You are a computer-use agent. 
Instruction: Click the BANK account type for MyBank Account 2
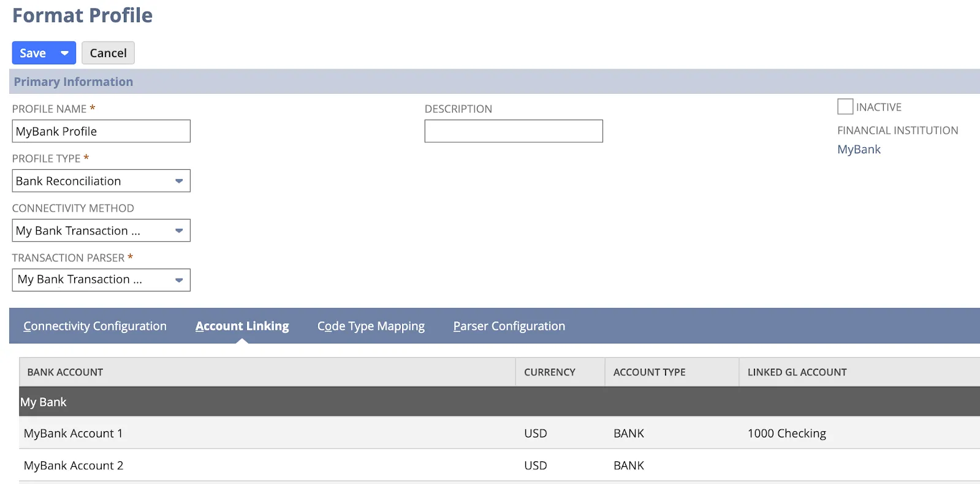(629, 466)
